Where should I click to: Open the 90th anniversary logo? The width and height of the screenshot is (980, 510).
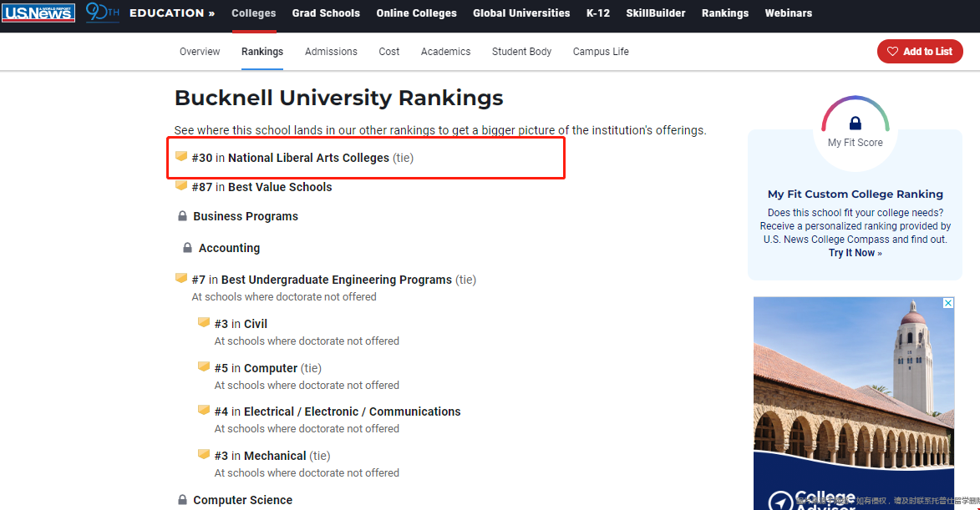point(103,12)
